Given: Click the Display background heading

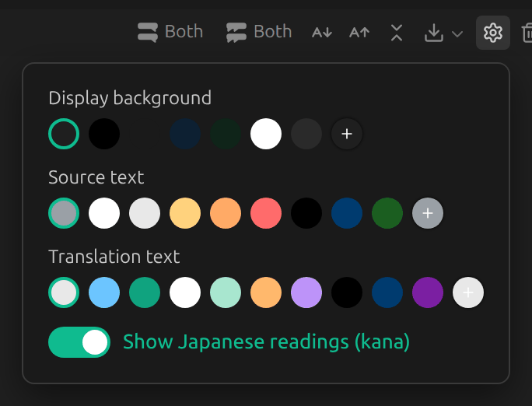Looking at the screenshot, I should click(x=130, y=98).
